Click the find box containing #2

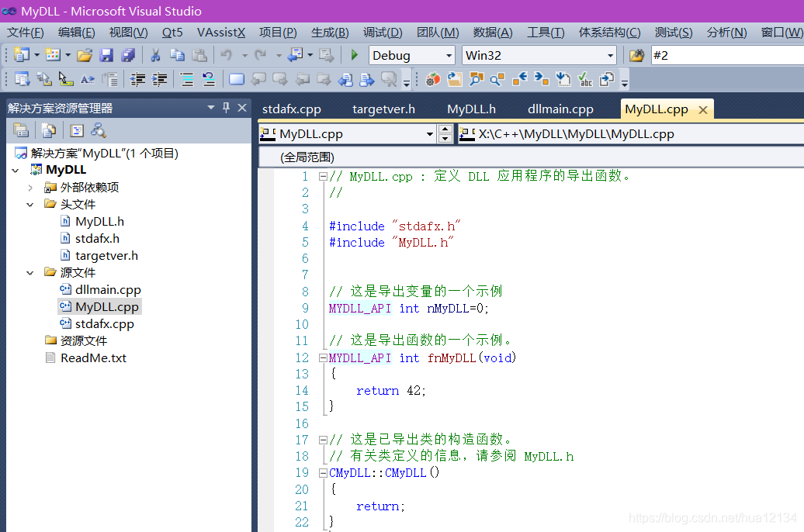727,55
